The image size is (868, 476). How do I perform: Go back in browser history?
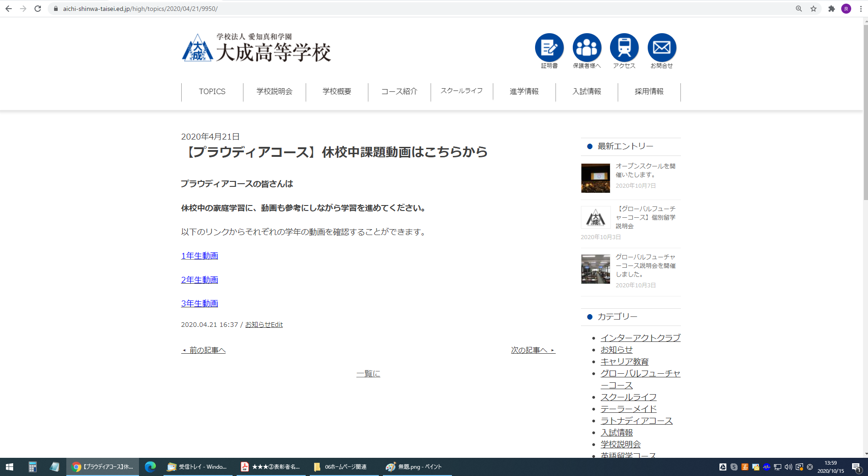[9, 9]
